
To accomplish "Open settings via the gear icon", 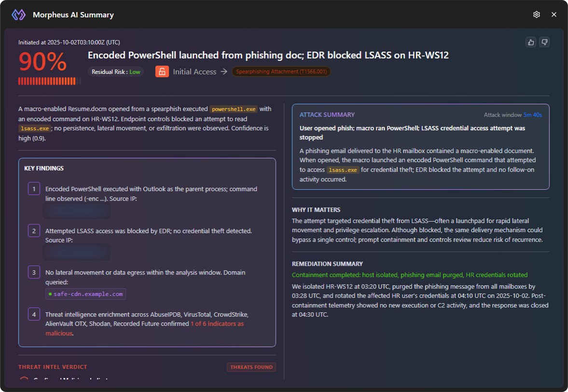I will (537, 14).
